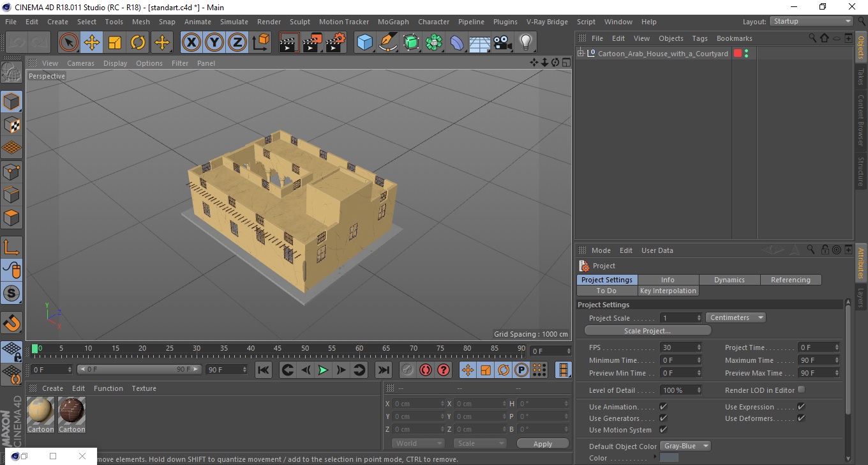Image resolution: width=868 pixels, height=465 pixels.
Task: Go to end of animation
Action: point(383,370)
